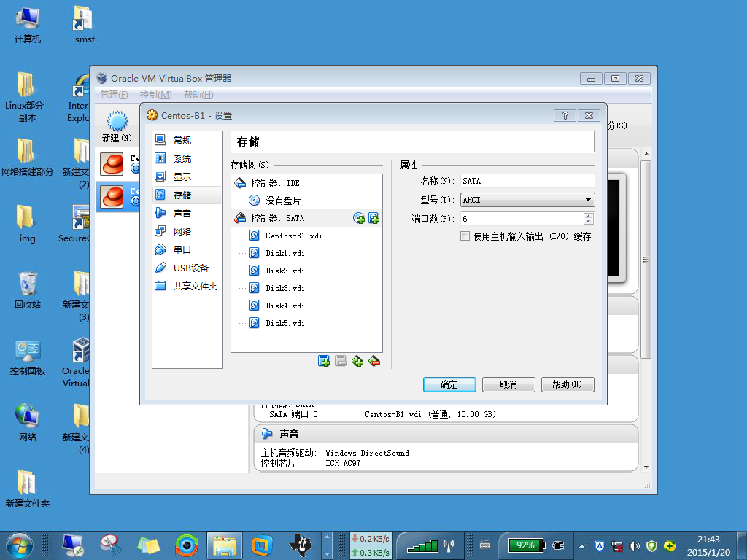747x560 pixels.
Task: Open the 型号 AHCI dropdown
Action: (x=527, y=200)
